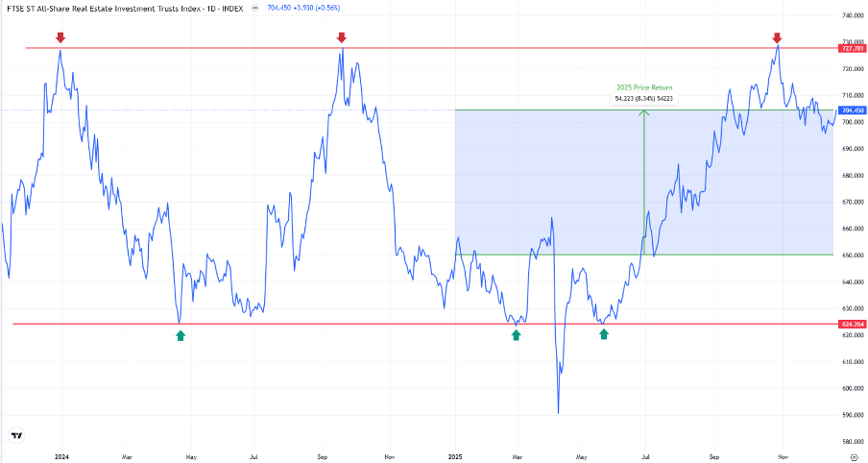
Task: Toggle the round status button beside the index title
Action: (254, 9)
